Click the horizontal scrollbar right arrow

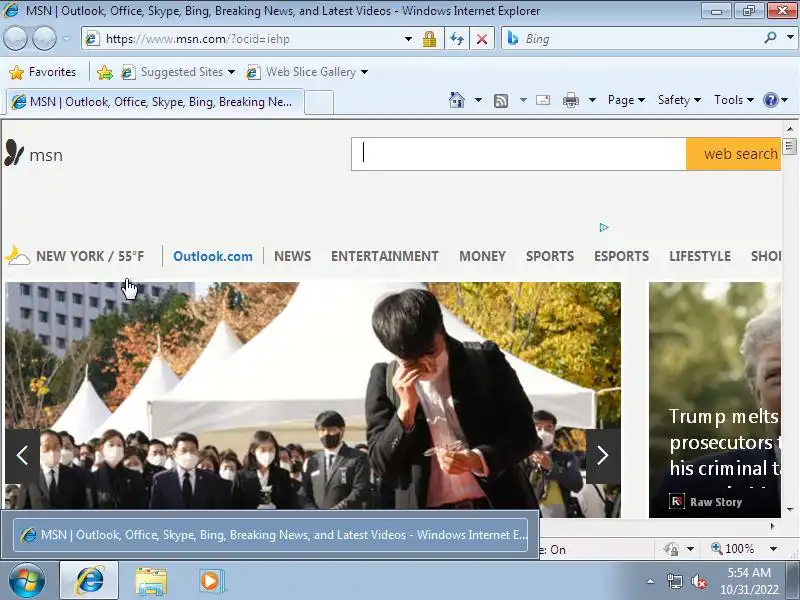tap(773, 526)
